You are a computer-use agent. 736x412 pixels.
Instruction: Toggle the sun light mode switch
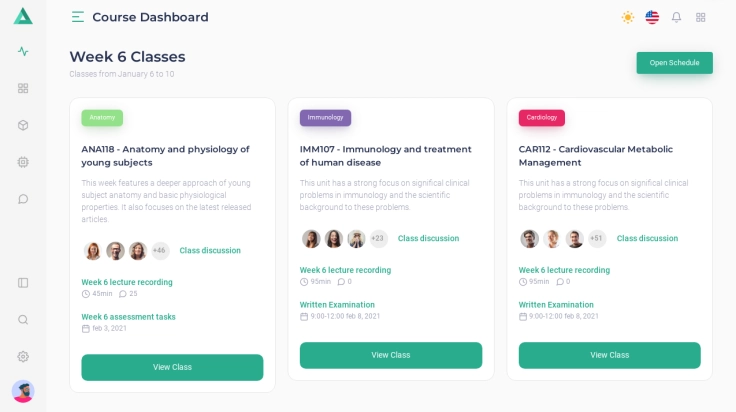click(627, 17)
